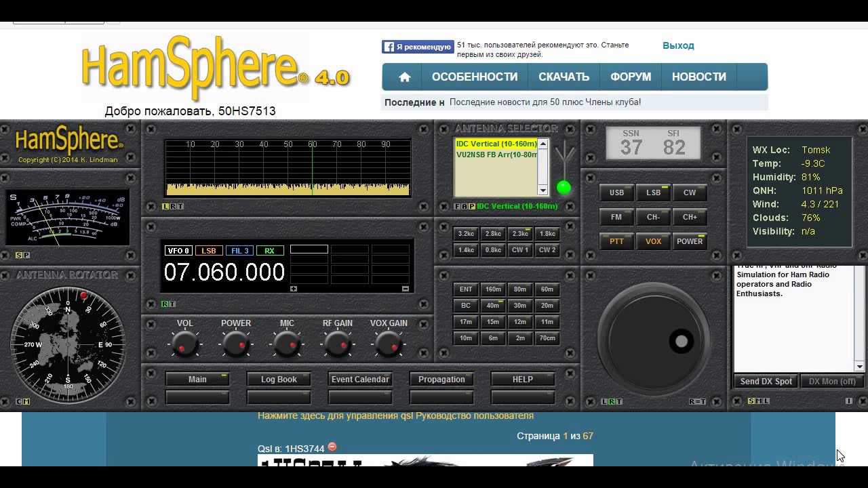Click the S icon under the S-meter
Image resolution: width=868 pixels, height=488 pixels.
(19, 255)
